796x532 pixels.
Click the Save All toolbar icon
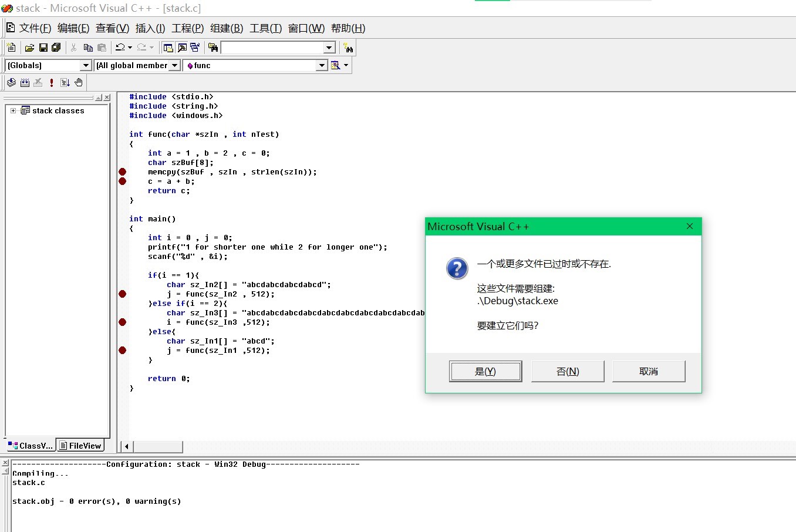point(56,48)
